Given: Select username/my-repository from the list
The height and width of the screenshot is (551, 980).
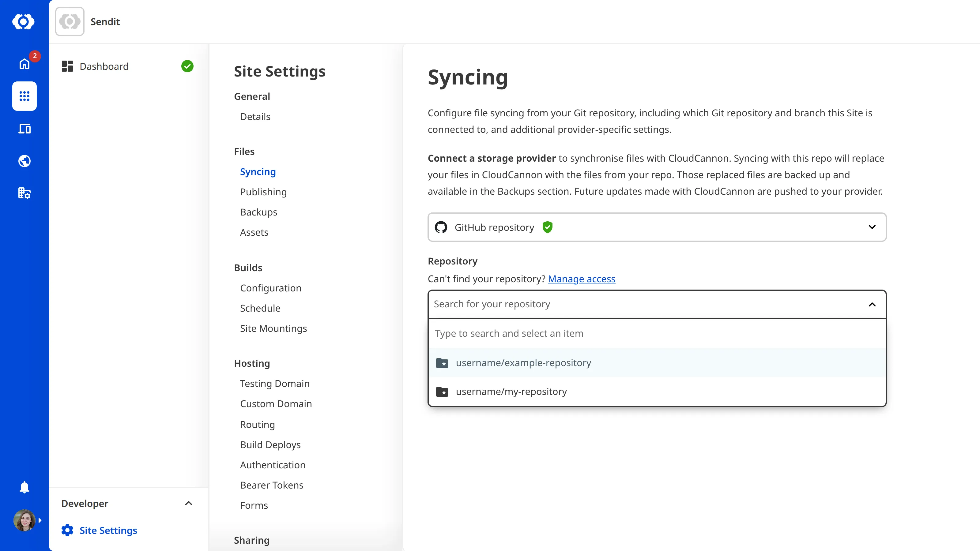Looking at the screenshot, I should tap(511, 391).
